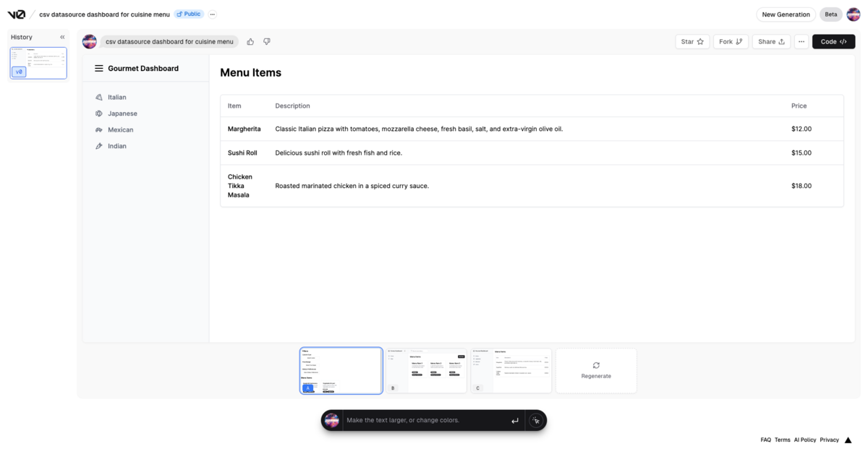868x449 pixels.
Task: Click the Beta badge
Action: (x=831, y=14)
